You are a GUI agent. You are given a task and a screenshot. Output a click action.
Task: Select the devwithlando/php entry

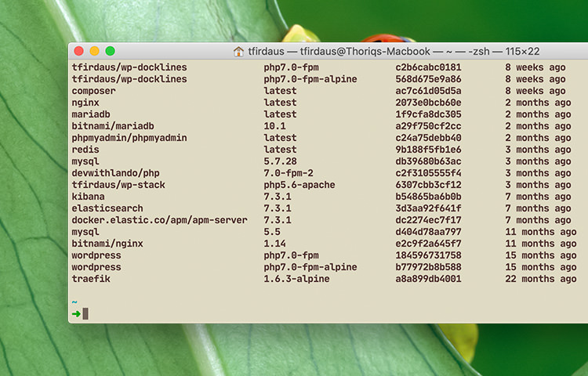[x=115, y=173]
